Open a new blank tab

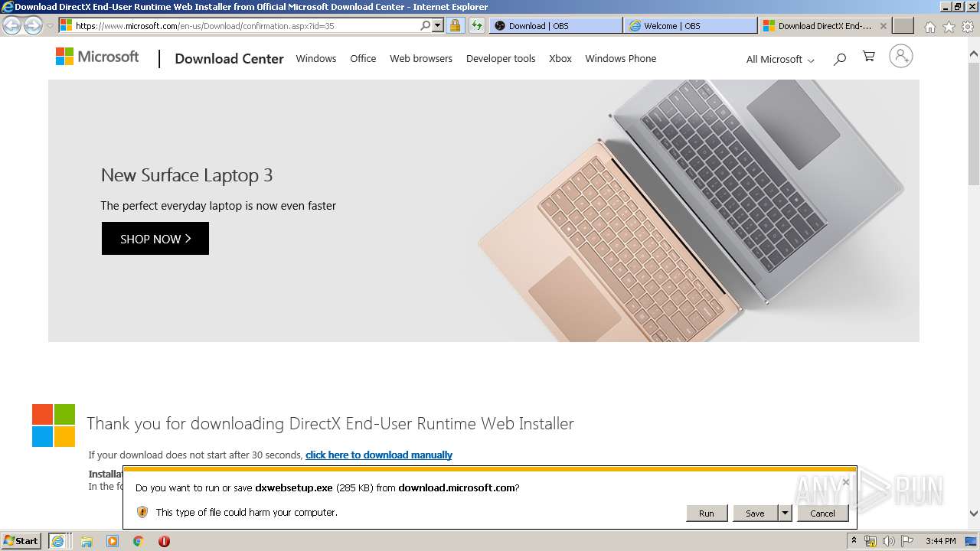tap(903, 25)
